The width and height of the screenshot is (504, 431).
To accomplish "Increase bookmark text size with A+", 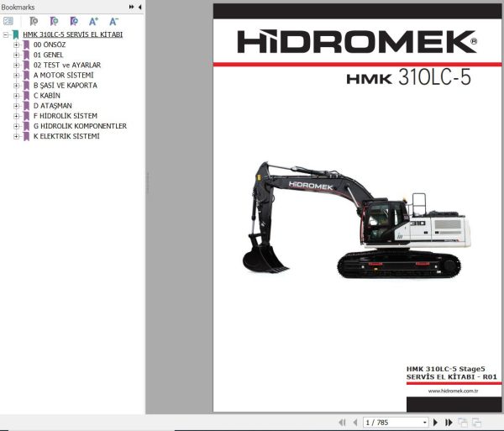I will click(x=93, y=22).
